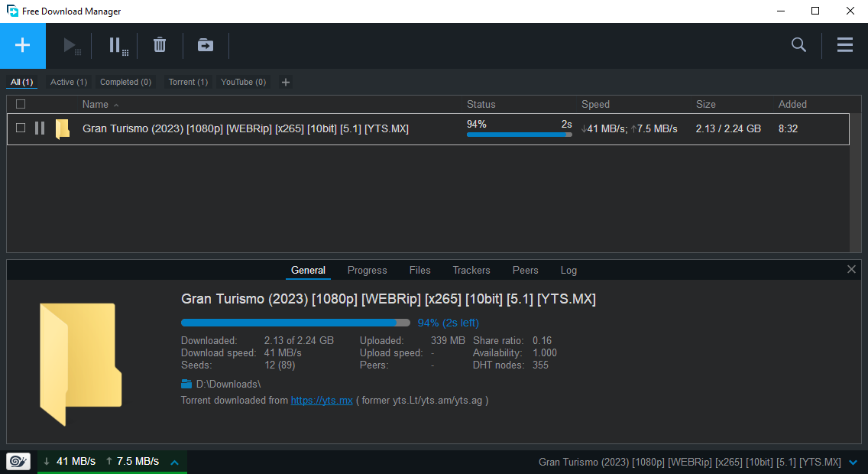Screen dimensions: 868x474
Task: Add a new tag filter with plus
Action: pos(286,83)
